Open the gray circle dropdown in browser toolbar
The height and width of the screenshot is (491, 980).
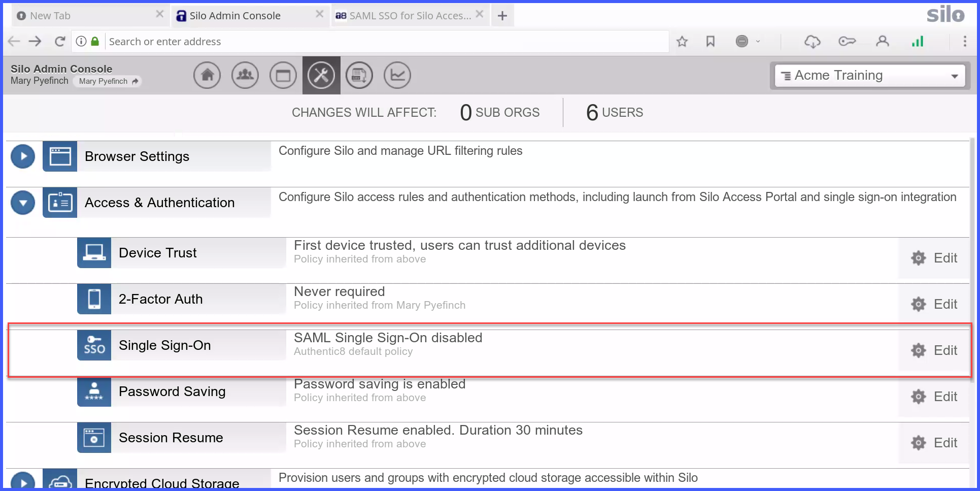[748, 42]
